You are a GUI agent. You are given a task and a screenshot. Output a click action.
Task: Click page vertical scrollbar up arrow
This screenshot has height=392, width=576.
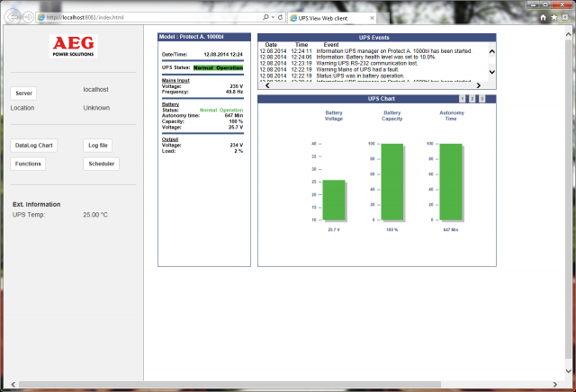pos(568,34)
